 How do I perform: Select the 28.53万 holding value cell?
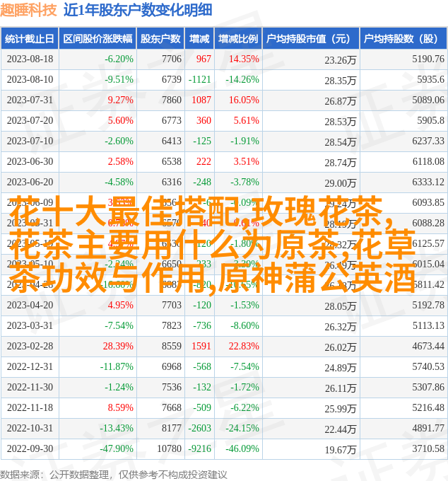(341, 122)
